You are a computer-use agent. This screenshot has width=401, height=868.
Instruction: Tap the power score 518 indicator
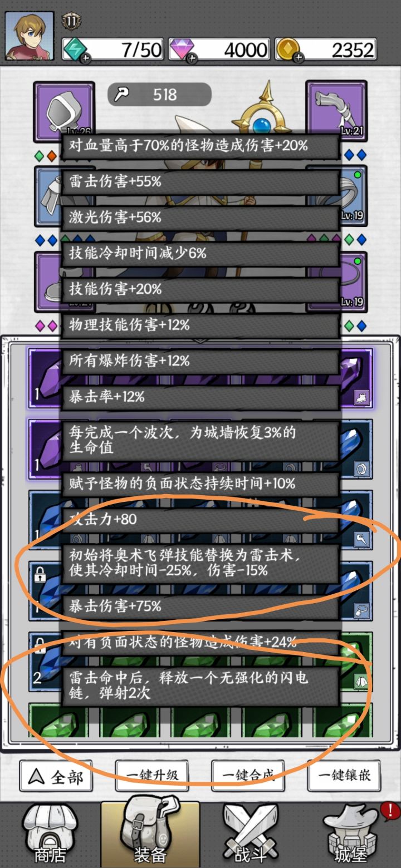click(159, 95)
